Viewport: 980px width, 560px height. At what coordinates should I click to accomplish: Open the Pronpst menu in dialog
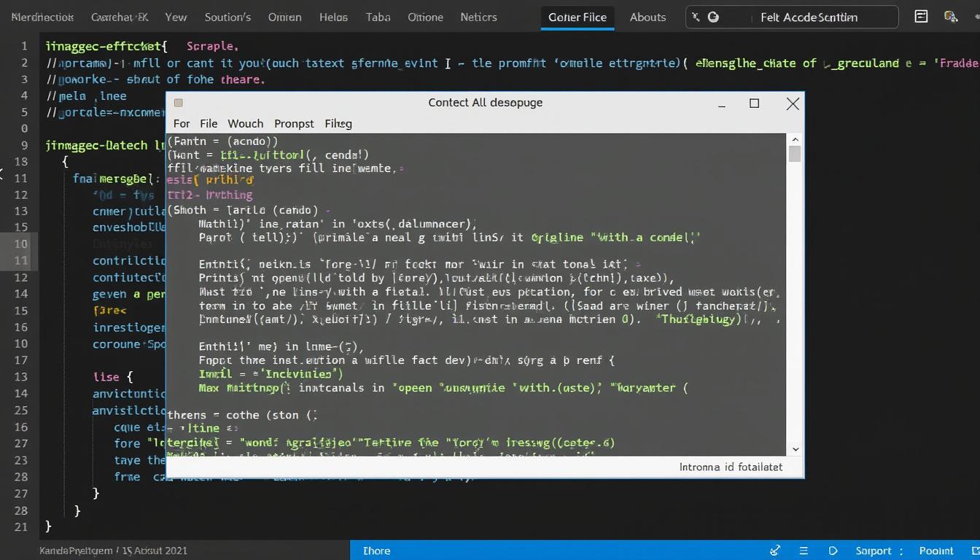click(294, 123)
